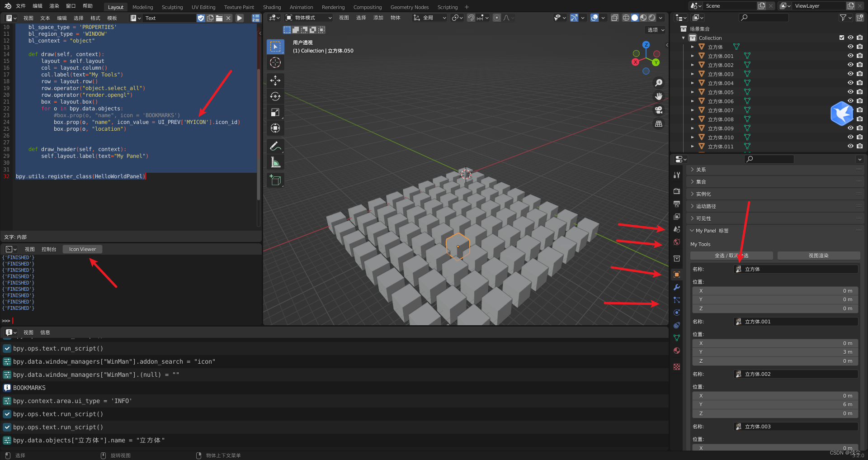868x460 pixels.
Task: Activate the Scale tool
Action: (275, 112)
